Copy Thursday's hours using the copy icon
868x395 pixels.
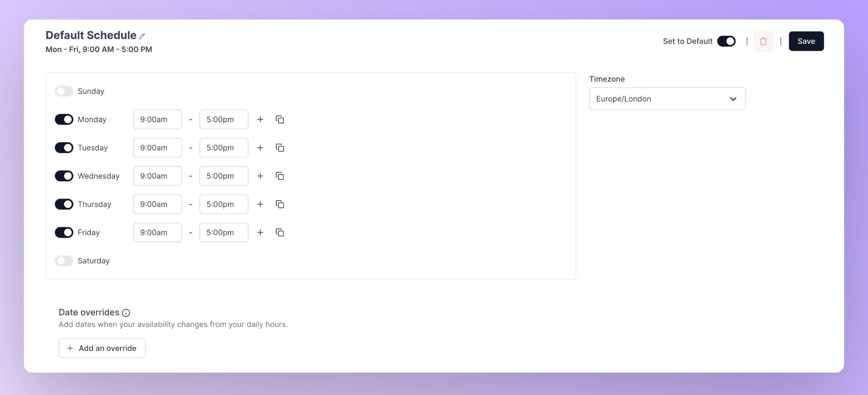280,204
